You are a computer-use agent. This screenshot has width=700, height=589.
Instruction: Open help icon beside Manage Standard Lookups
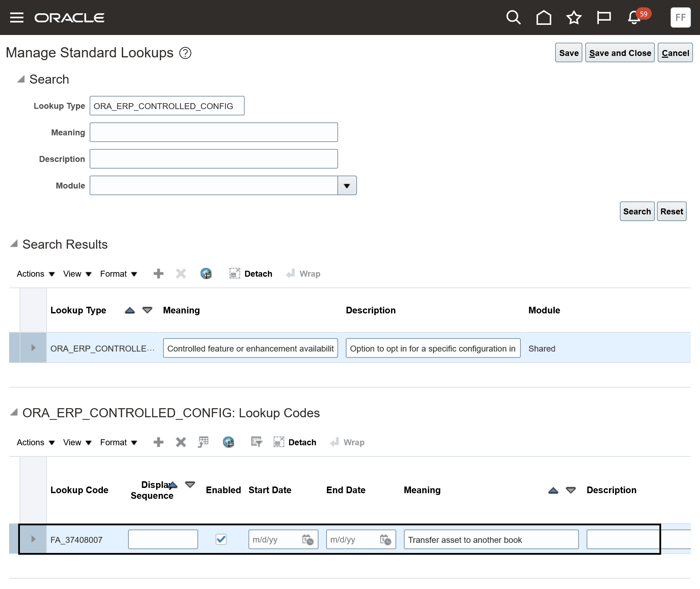point(185,53)
